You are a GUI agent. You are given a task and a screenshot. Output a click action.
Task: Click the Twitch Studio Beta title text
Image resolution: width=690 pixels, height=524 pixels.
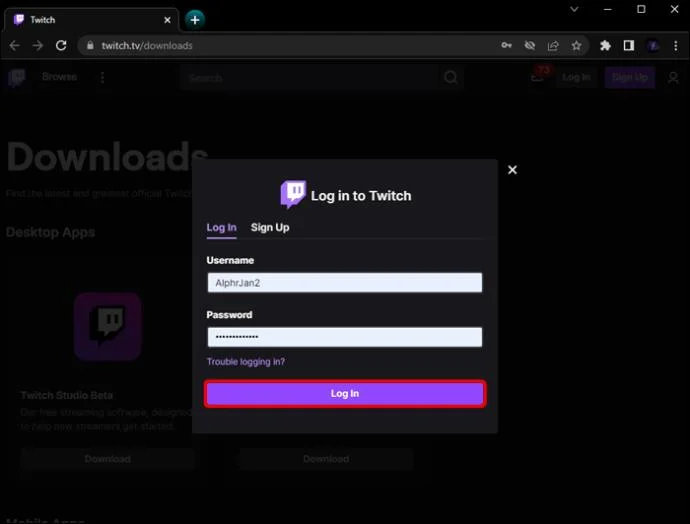coord(66,395)
